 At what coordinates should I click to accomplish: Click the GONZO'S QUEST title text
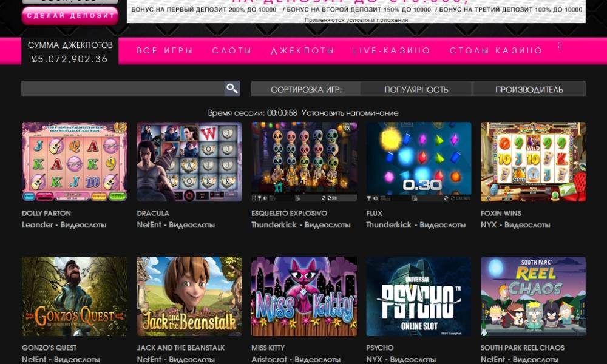(49, 348)
